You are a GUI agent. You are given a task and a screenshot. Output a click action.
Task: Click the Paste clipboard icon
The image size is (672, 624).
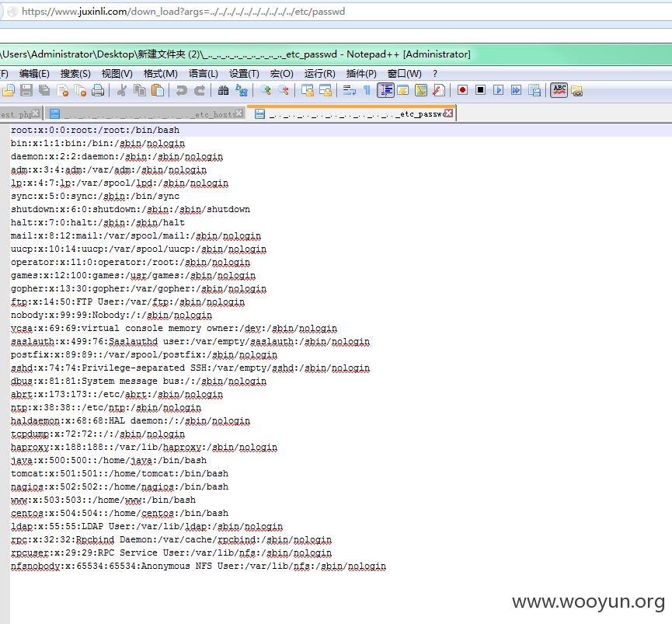pos(158,90)
